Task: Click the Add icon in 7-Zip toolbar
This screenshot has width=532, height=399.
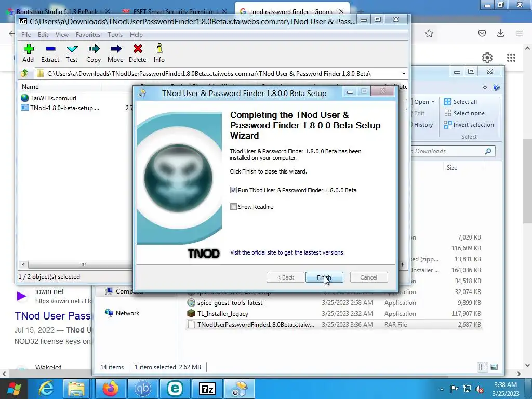Action: (x=28, y=54)
